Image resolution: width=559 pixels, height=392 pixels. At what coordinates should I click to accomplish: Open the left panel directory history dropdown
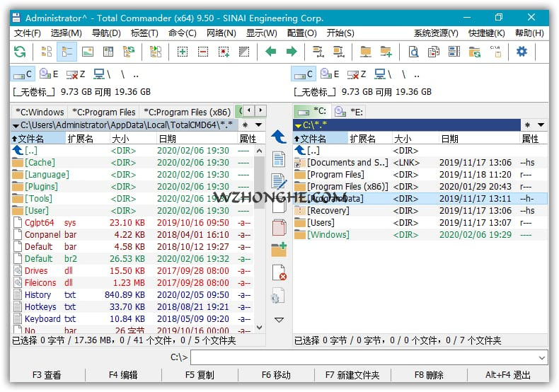258,125
